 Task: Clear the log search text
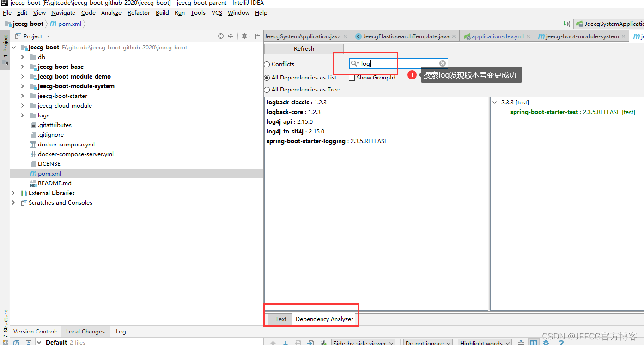443,63
